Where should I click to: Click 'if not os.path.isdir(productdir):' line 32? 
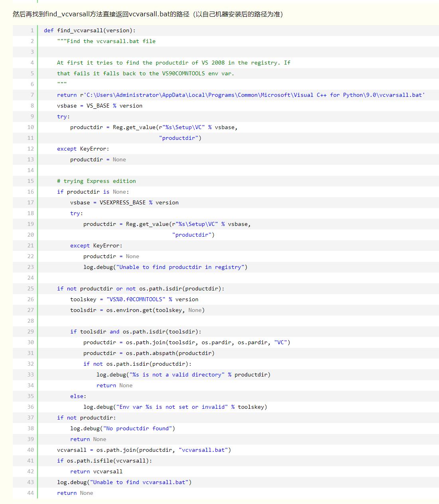[x=138, y=364]
